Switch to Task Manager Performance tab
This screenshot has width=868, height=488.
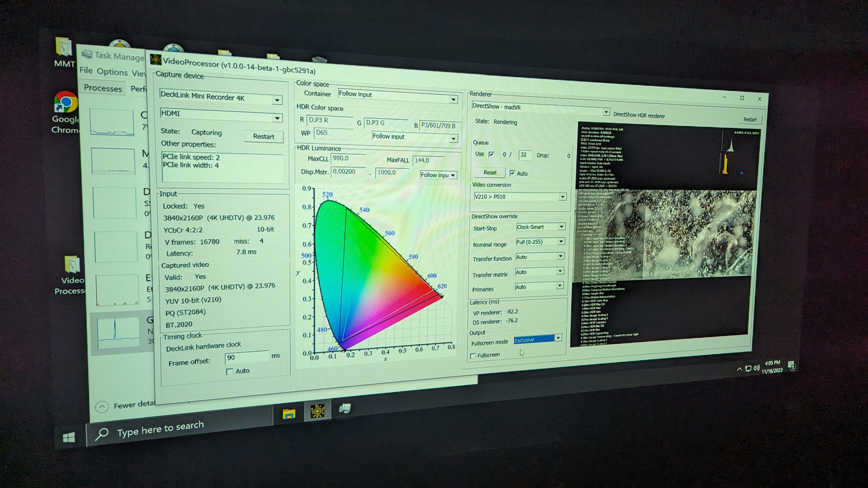click(x=138, y=89)
